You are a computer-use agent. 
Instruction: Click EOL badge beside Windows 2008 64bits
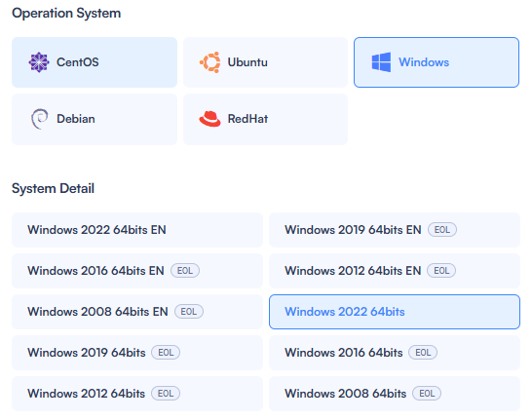click(x=427, y=393)
